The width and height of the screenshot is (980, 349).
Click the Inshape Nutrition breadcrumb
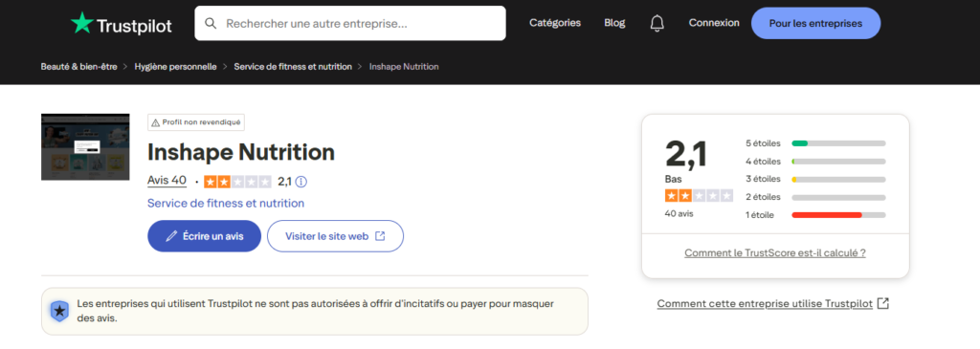404,66
